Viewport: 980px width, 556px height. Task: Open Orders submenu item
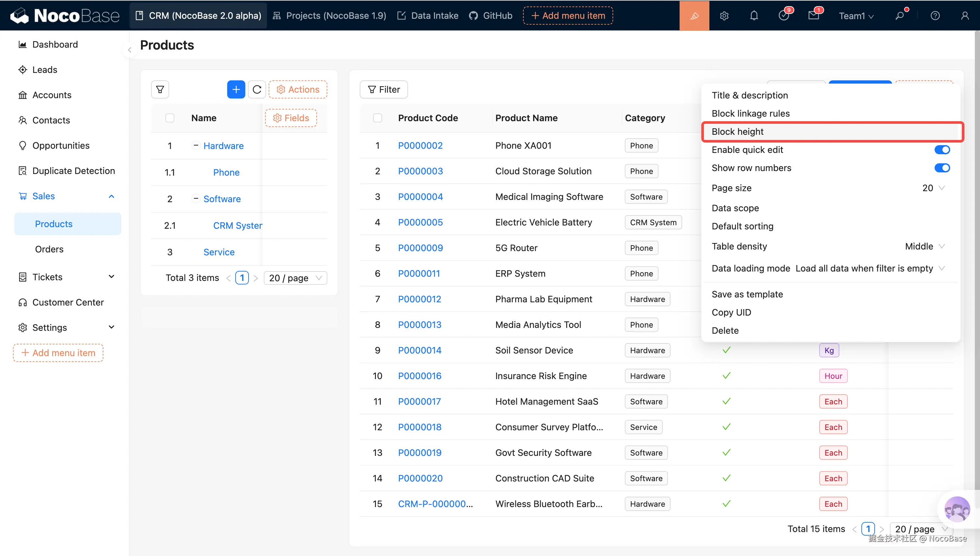(x=49, y=249)
